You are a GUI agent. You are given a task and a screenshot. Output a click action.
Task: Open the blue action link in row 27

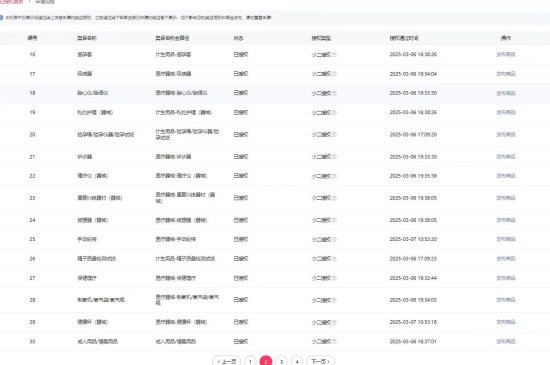506,278
